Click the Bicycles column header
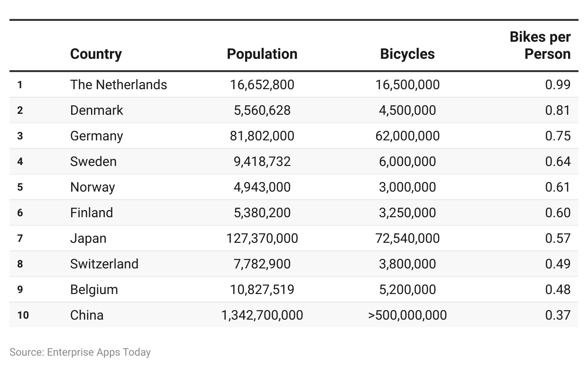Image resolution: width=588 pixels, height=368 pixels. pyautogui.click(x=407, y=54)
